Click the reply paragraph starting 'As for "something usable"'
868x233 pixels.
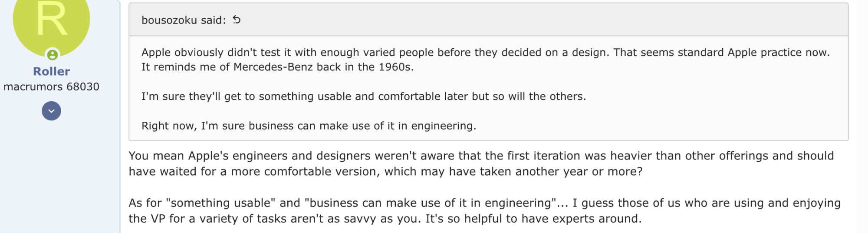click(x=484, y=210)
